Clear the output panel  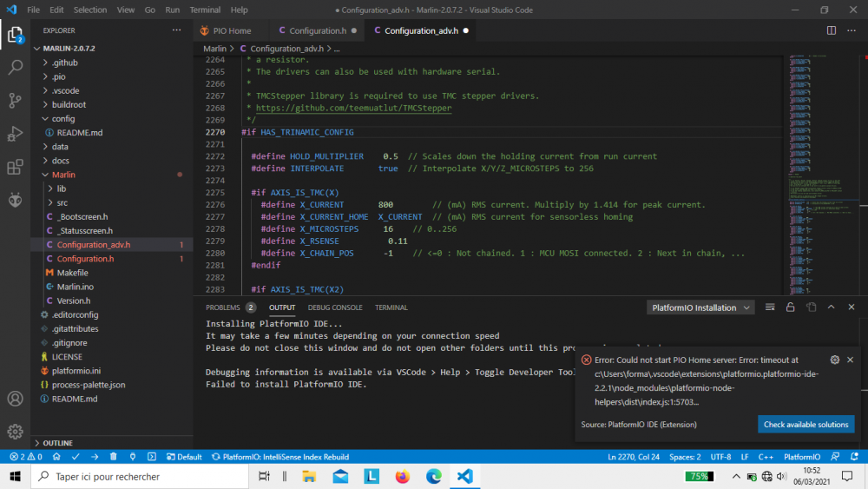770,307
